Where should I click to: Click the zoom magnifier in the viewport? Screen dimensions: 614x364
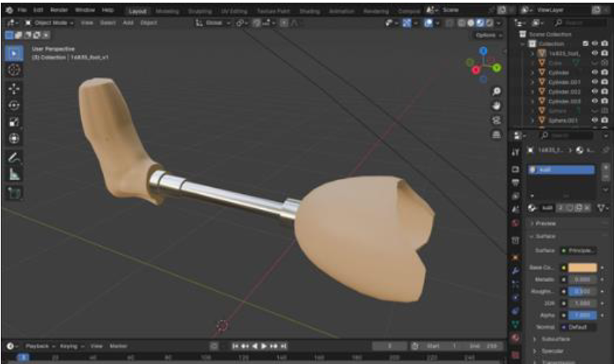tap(497, 92)
